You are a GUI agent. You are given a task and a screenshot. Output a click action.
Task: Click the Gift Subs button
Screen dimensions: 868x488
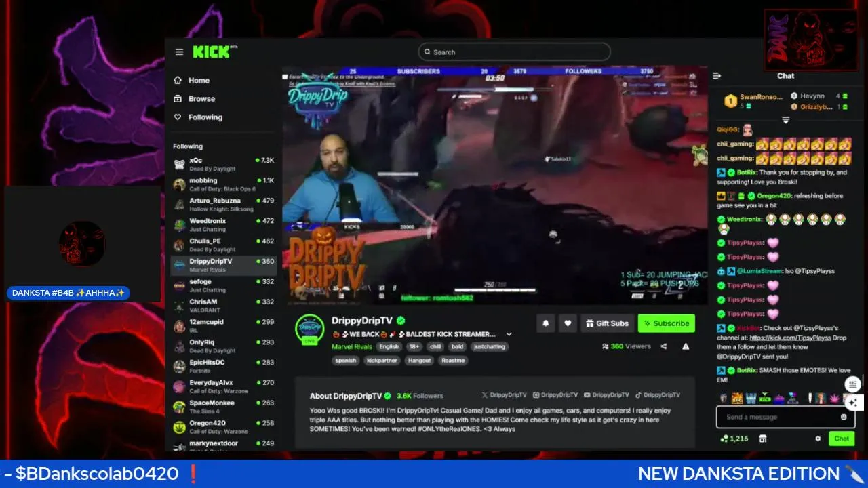(607, 323)
